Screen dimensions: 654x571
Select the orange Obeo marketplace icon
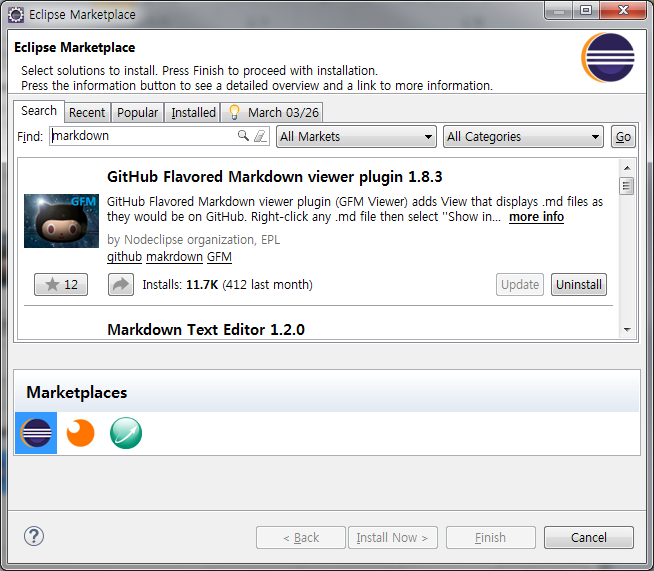coord(80,433)
